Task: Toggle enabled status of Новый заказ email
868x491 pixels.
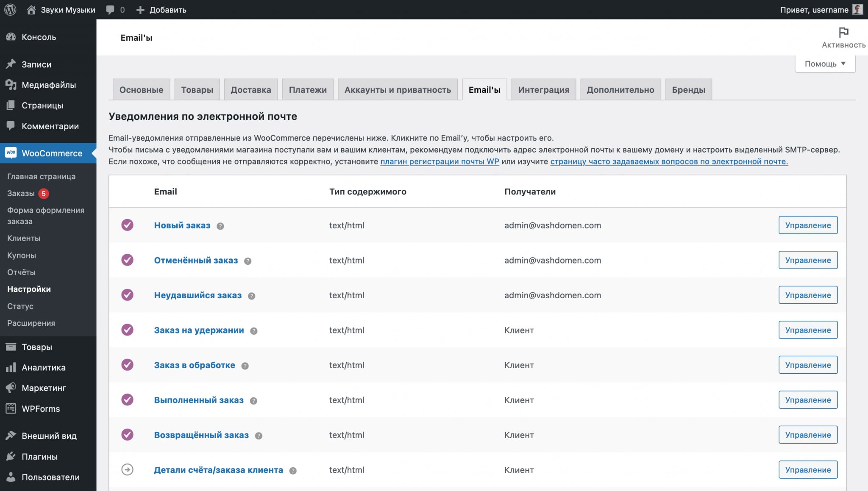Action: (127, 225)
